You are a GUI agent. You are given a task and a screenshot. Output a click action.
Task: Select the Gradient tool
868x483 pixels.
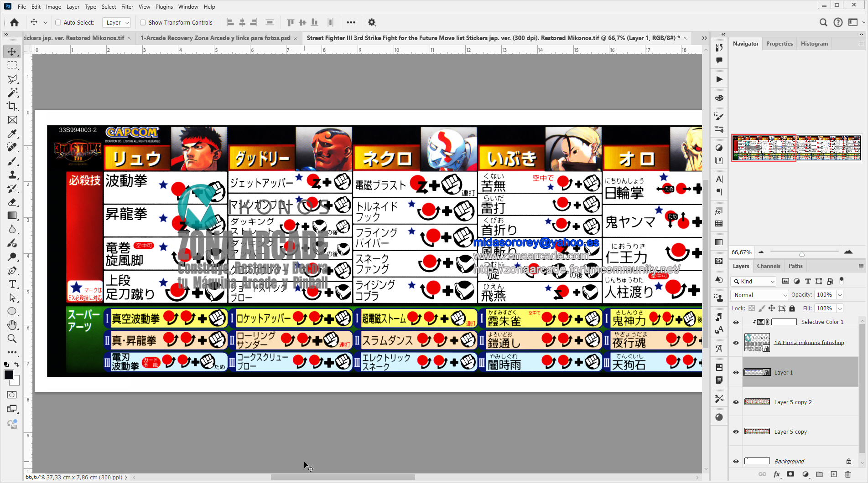tap(12, 216)
